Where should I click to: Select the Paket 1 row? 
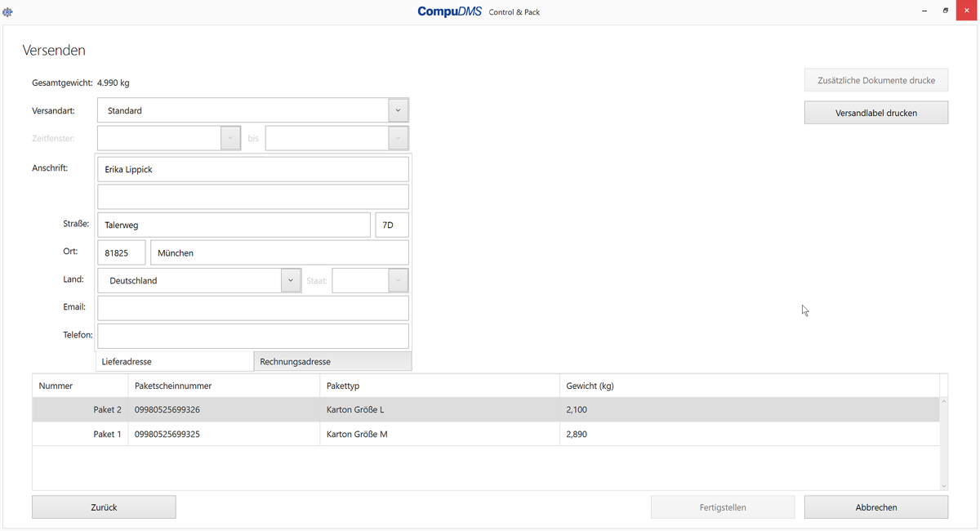pyautogui.click(x=486, y=434)
